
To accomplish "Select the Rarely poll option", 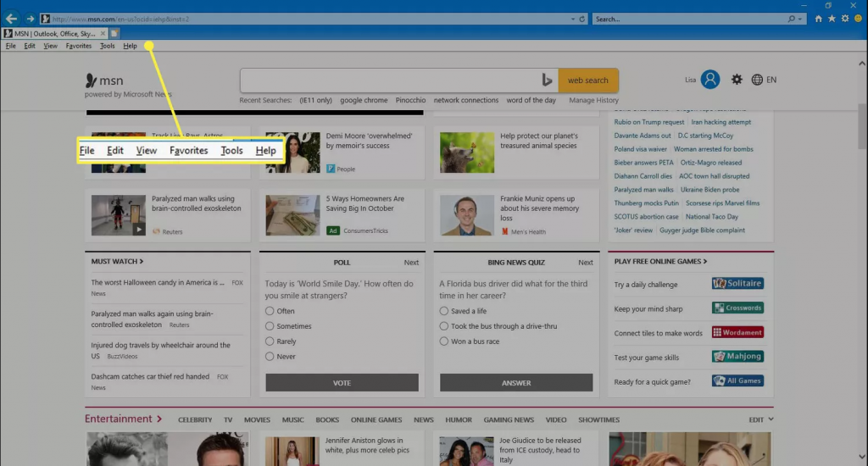I will point(270,341).
